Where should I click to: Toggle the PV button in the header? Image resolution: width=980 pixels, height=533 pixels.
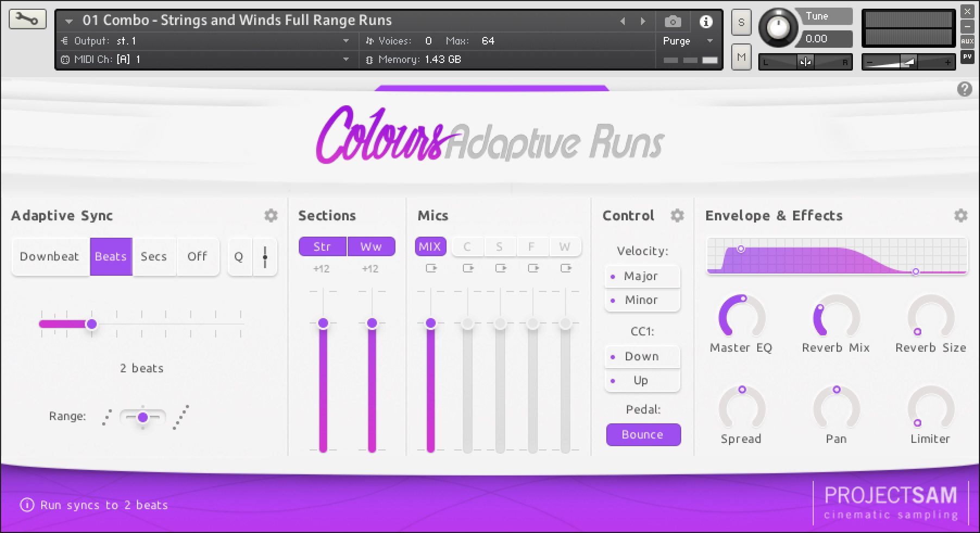point(967,56)
